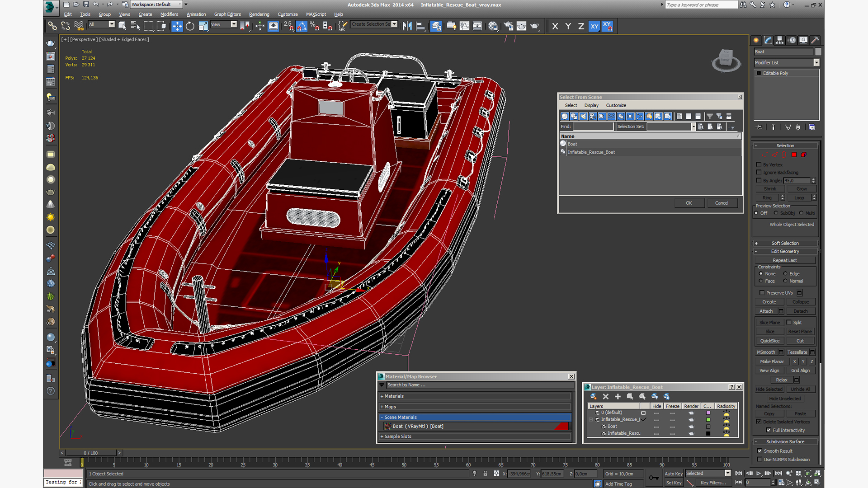Open the Manage Layers toolbar icon
Image resolution: width=868 pixels, height=488 pixels.
[x=436, y=26]
